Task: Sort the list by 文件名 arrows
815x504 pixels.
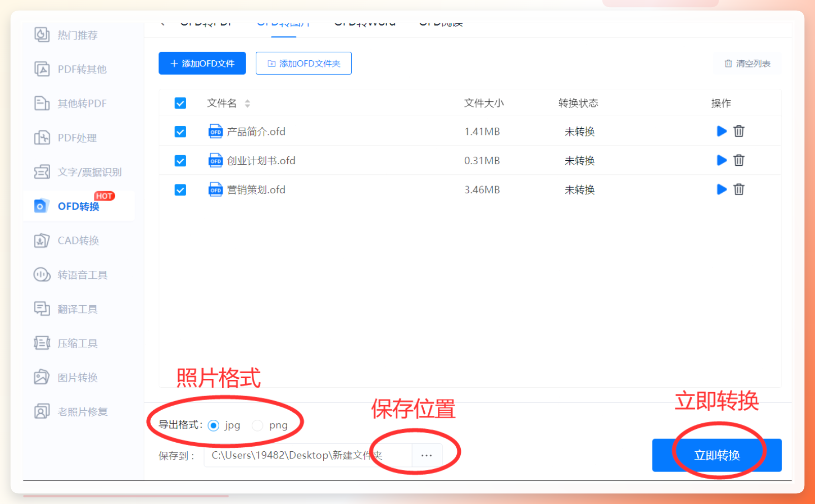Action: click(247, 103)
